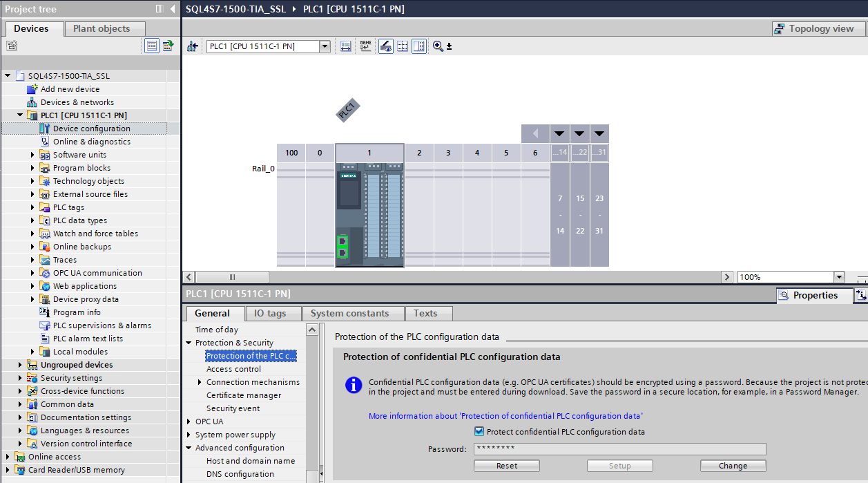Click the project tree table export icon
This screenshot has width=868, height=483.
coord(168,46)
